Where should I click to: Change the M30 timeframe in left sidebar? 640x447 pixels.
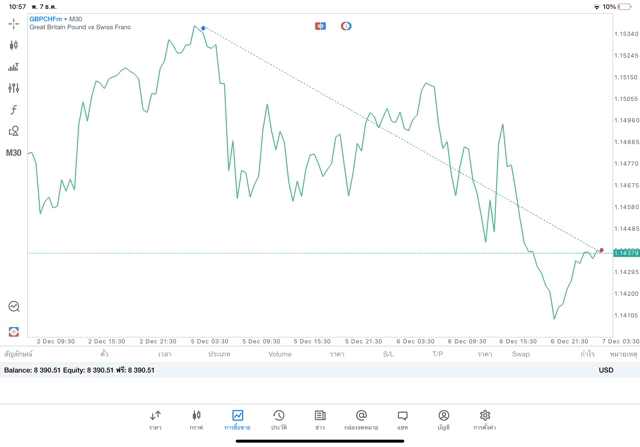tap(13, 153)
